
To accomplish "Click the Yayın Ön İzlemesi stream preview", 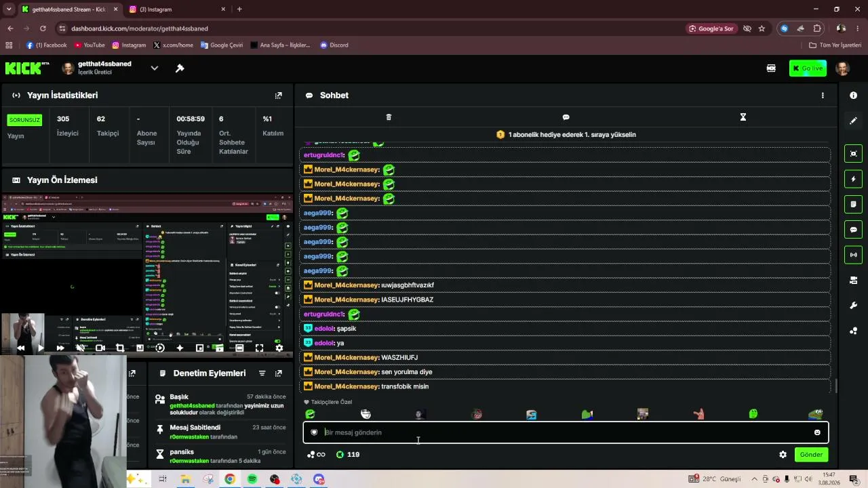I will [146, 273].
